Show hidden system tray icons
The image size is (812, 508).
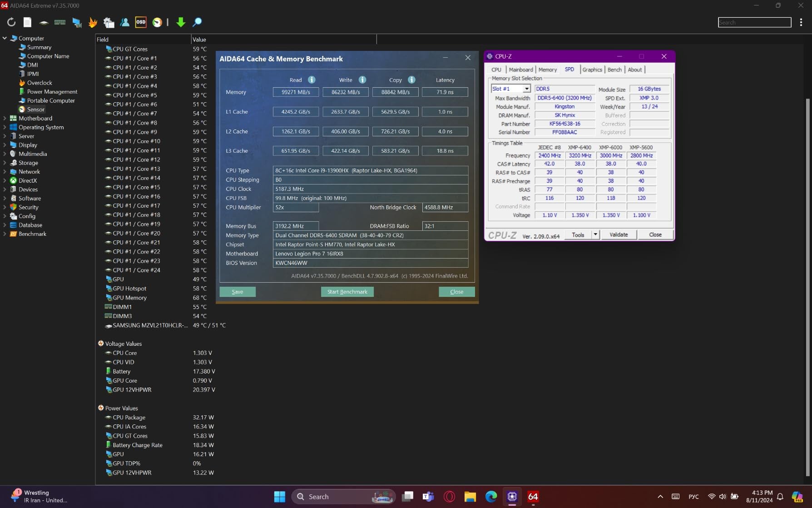pyautogui.click(x=660, y=497)
